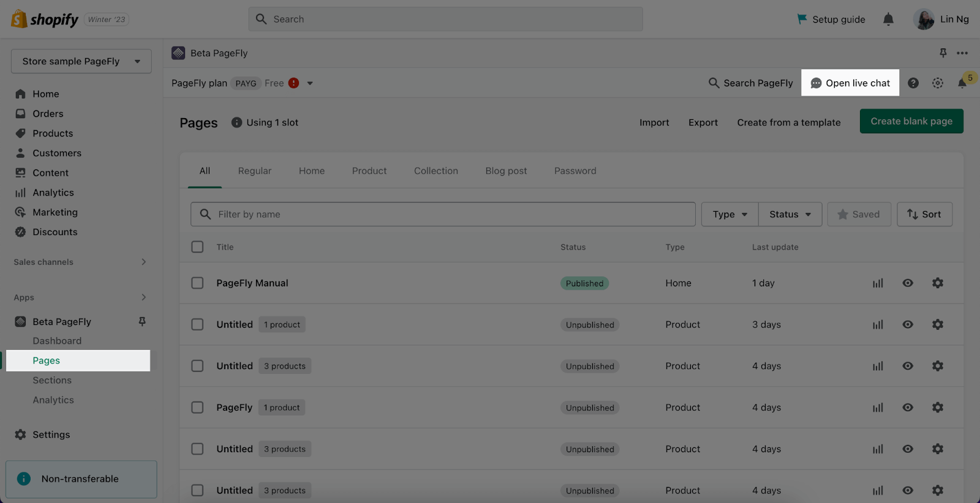
Task: Check the 4 days PageFly row checkbox
Action: click(x=197, y=408)
